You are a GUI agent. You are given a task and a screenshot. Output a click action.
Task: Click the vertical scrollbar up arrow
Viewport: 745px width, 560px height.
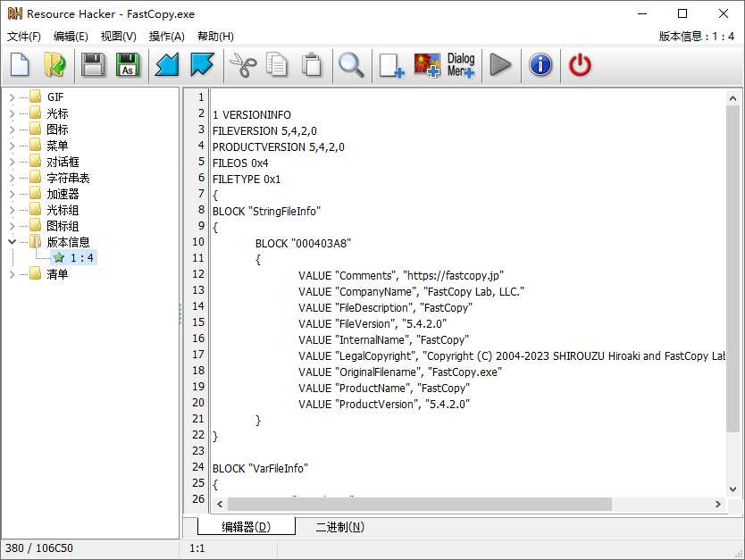[x=732, y=98]
